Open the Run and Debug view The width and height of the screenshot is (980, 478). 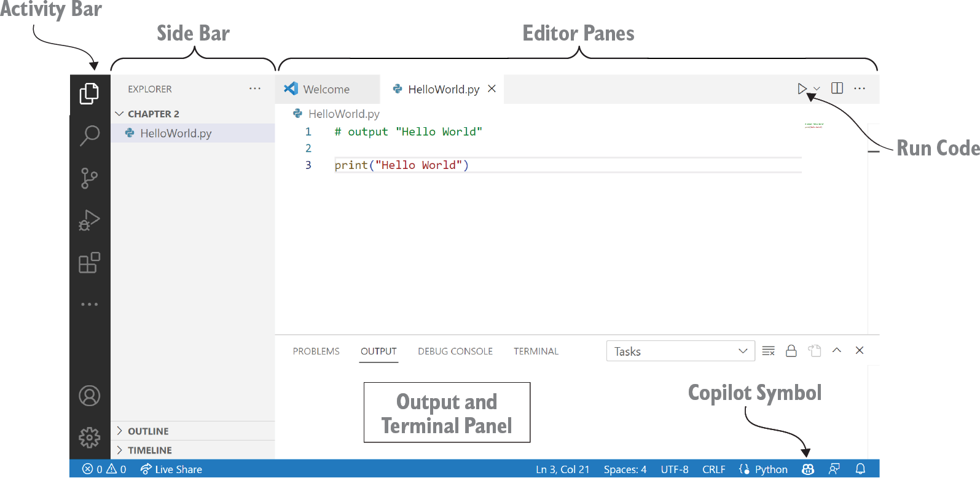tap(89, 221)
